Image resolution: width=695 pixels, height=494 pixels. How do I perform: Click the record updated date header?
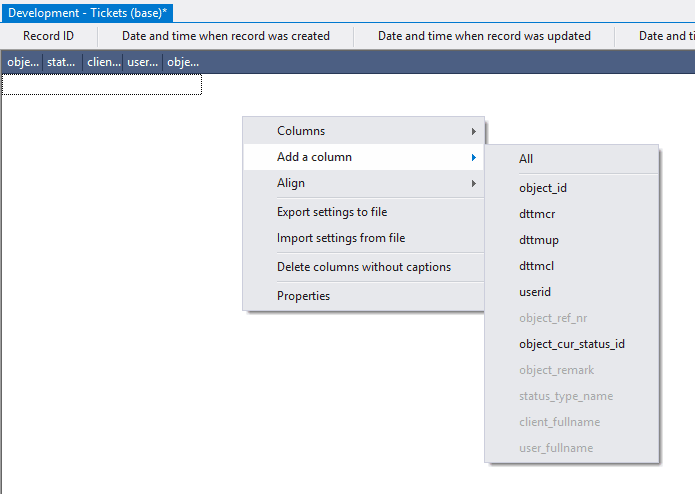[484, 36]
